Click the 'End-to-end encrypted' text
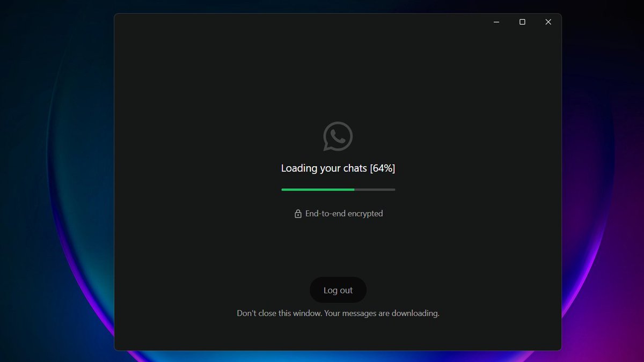The width and height of the screenshot is (644, 362). (344, 213)
